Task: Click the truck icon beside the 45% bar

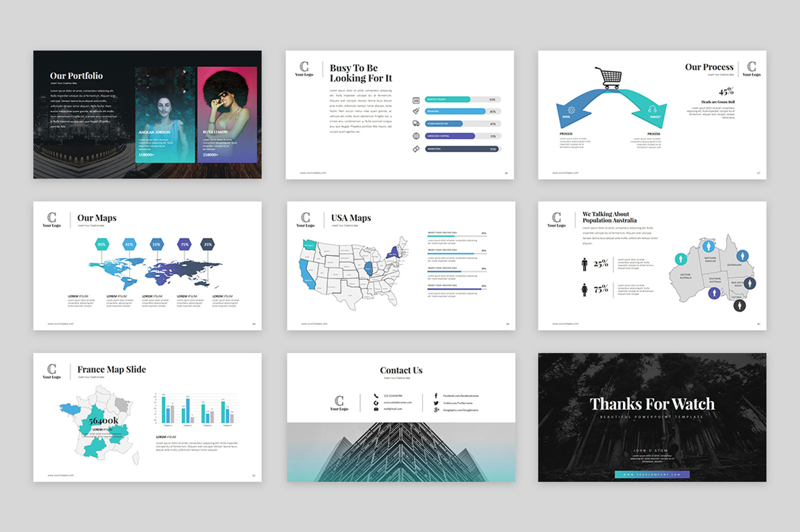Action: pyautogui.click(x=416, y=123)
